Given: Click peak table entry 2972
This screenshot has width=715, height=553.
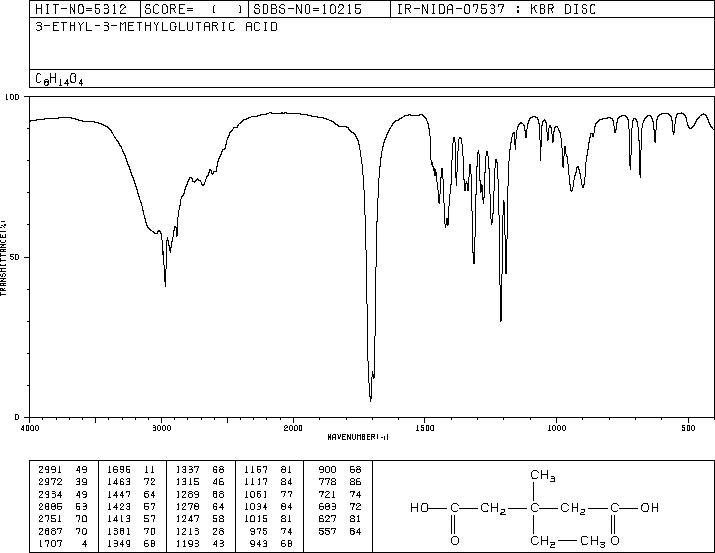Looking at the screenshot, I should coord(50,482).
